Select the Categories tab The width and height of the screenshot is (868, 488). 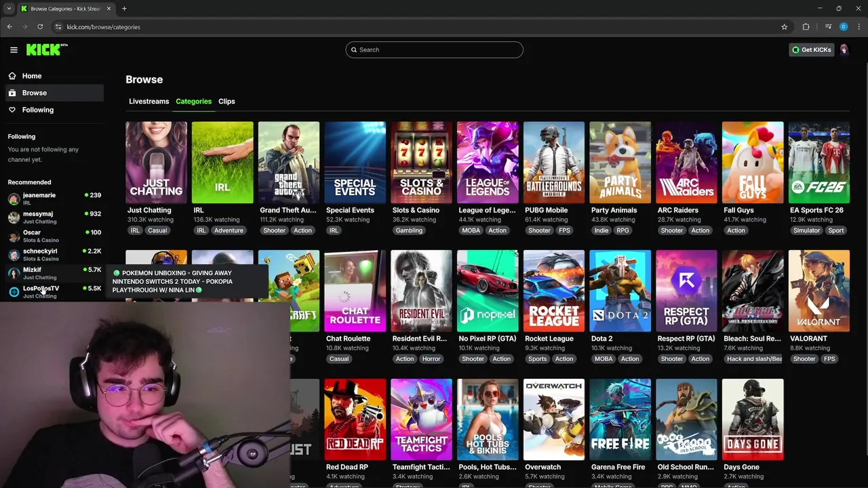pyautogui.click(x=193, y=101)
